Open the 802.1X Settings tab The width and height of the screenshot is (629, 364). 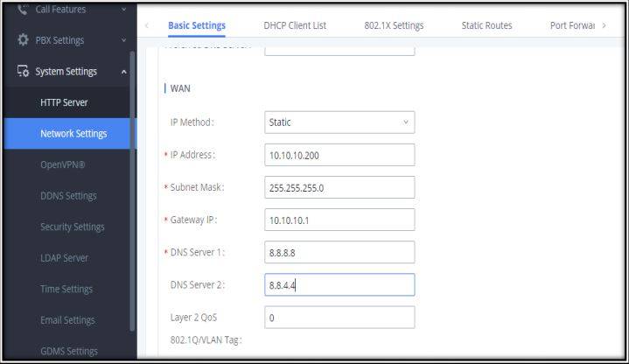394,25
